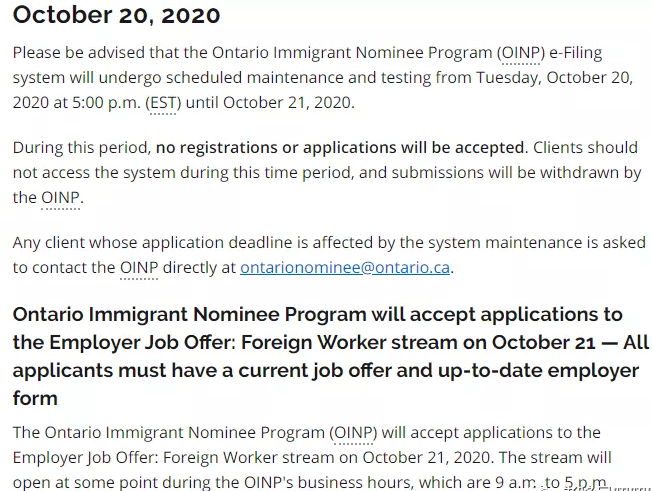Image resolution: width=652 pixels, height=491 pixels.
Task: Click OINP abbreviation before "will accept applications to"
Action: 354,433
